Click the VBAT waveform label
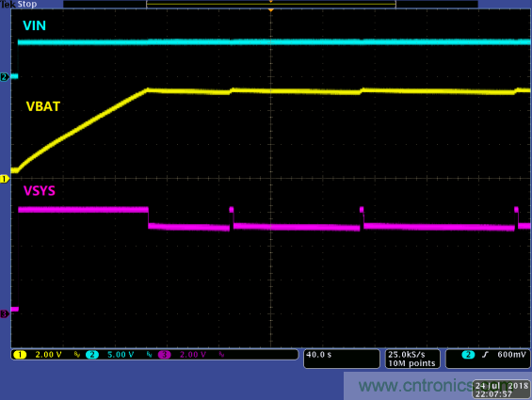The image size is (532, 400). tap(43, 106)
